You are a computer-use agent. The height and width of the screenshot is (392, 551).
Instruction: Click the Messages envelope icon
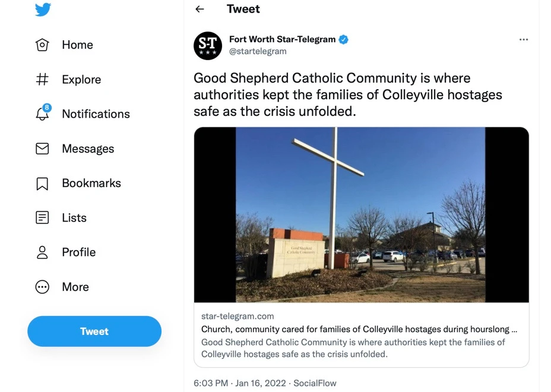(x=42, y=148)
